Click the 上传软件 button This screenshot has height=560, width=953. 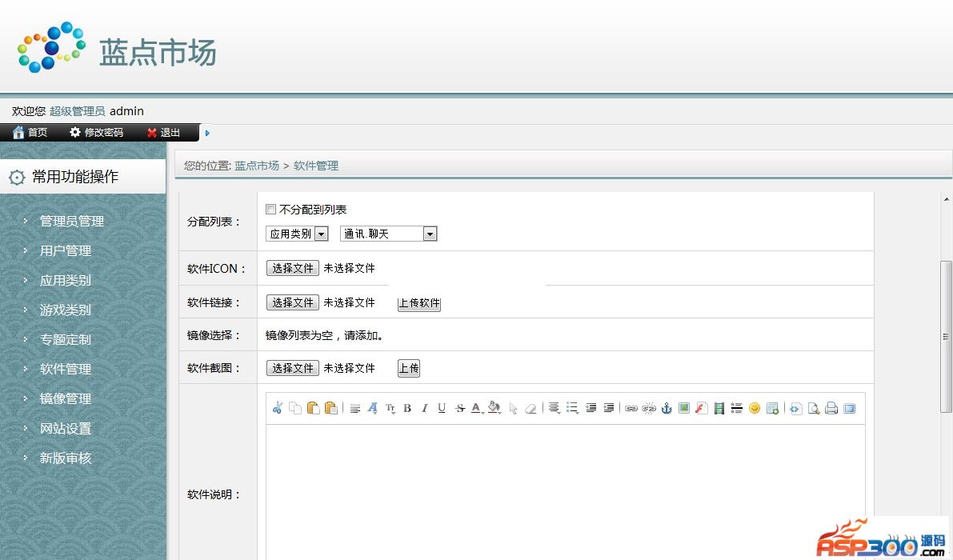coord(418,303)
